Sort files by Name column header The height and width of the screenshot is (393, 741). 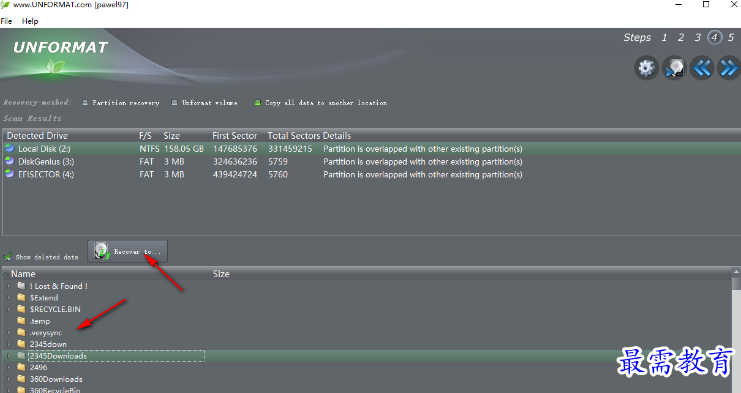pyautogui.click(x=23, y=273)
